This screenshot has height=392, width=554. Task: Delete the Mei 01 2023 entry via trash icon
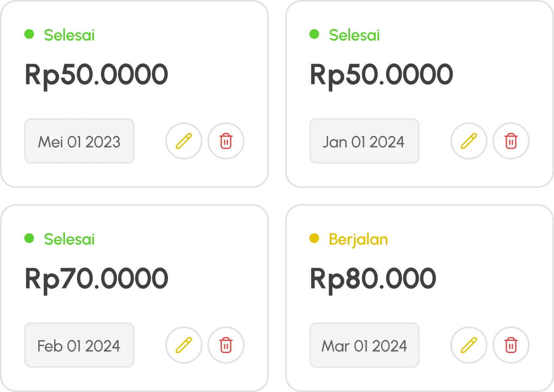coord(226,141)
